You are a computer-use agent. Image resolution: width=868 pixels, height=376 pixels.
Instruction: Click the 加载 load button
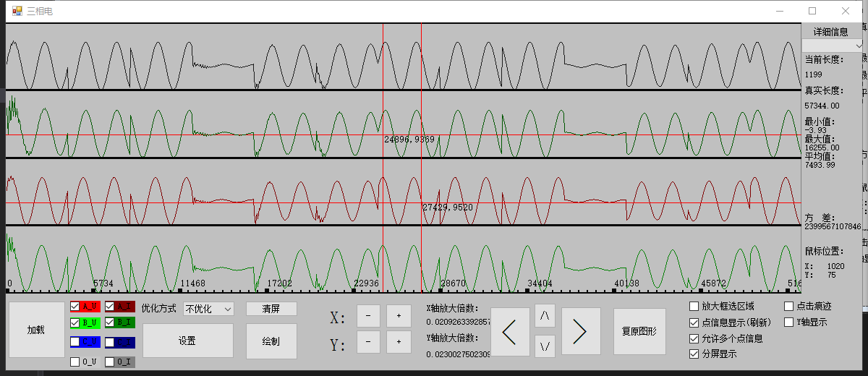(36, 330)
